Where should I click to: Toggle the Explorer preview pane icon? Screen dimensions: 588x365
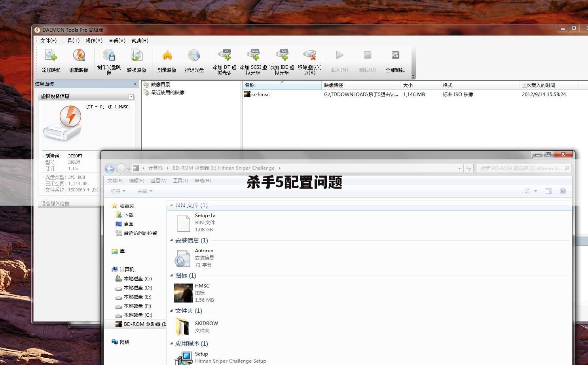click(x=549, y=191)
